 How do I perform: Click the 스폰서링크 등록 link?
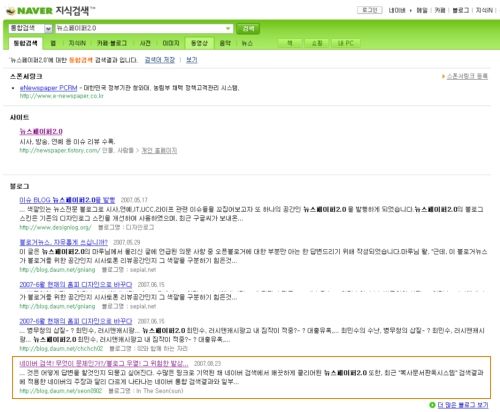467,76
